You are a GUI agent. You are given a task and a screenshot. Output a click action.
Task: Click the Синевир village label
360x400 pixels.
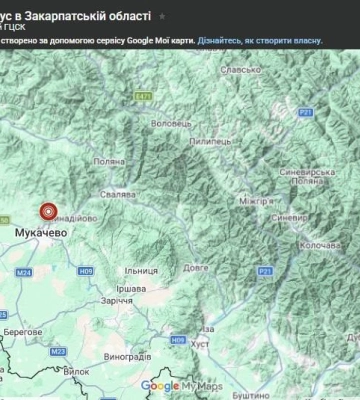click(x=289, y=218)
